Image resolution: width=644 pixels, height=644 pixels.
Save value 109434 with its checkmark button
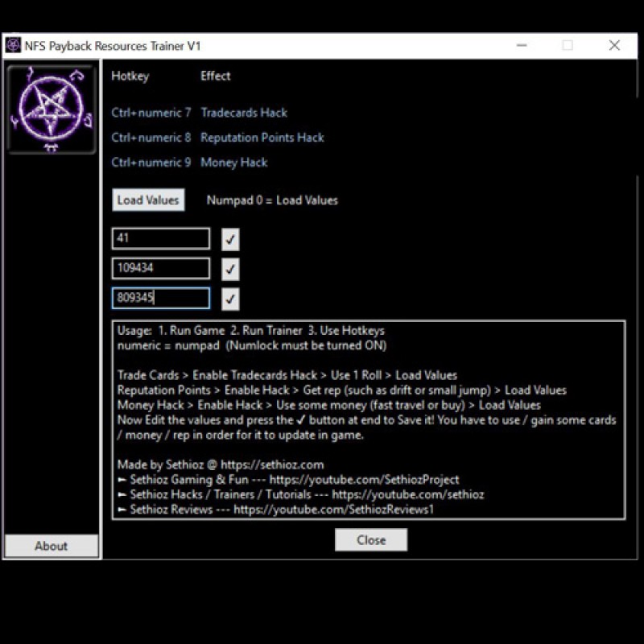click(230, 269)
